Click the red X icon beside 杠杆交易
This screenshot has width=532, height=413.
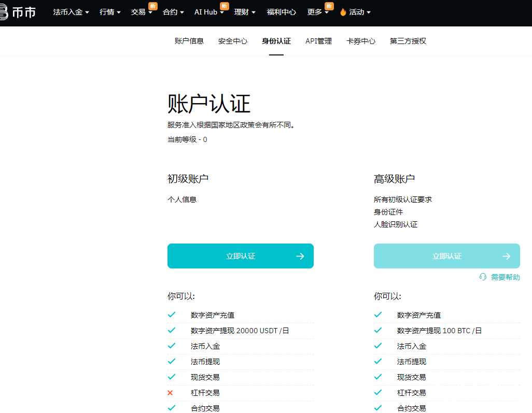pos(170,393)
